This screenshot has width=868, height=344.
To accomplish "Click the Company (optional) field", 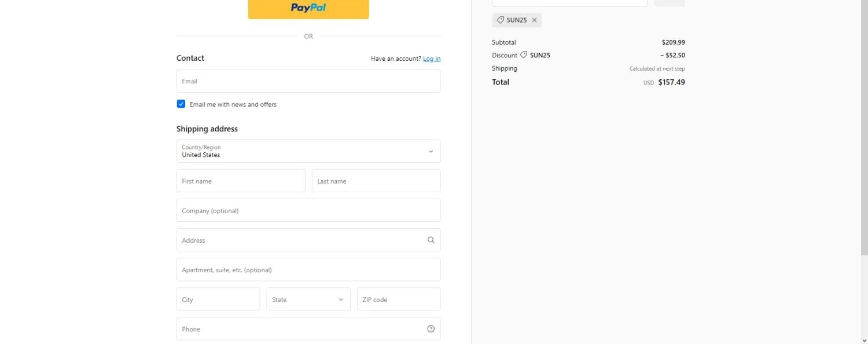I will [308, 210].
